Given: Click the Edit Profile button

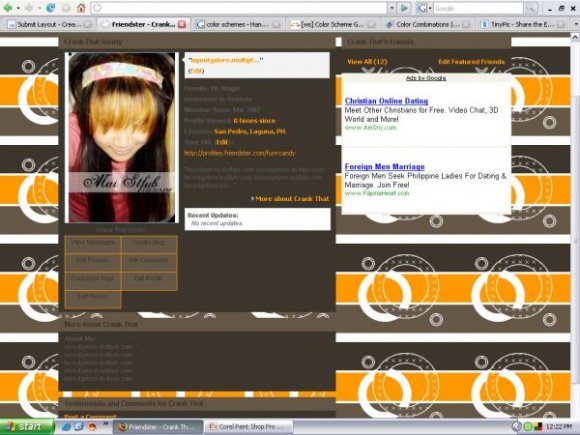Looking at the screenshot, I should coord(149,281).
